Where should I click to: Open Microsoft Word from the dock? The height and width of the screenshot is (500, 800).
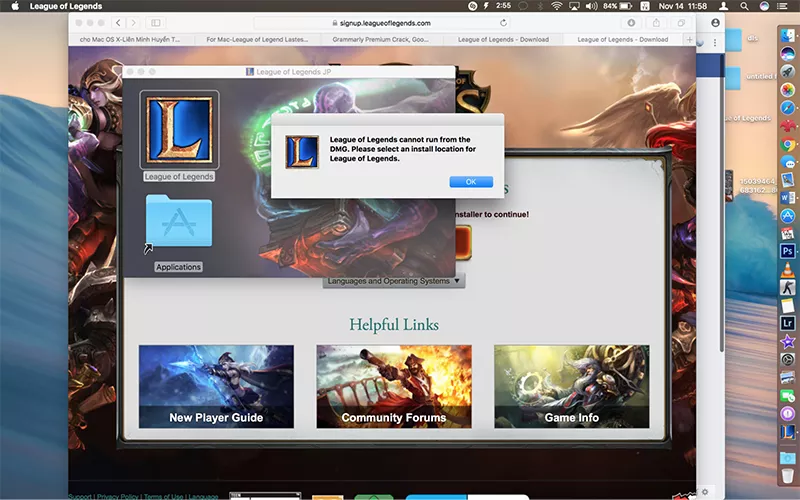788,198
